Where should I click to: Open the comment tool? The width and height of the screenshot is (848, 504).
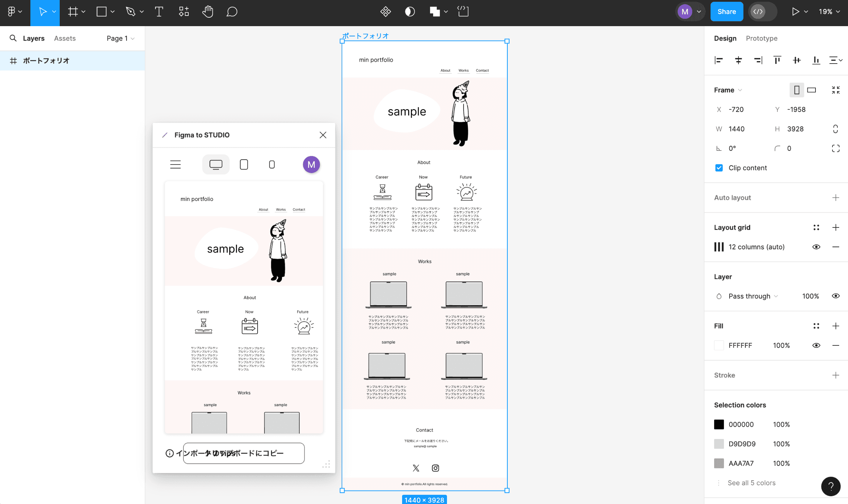(x=231, y=12)
